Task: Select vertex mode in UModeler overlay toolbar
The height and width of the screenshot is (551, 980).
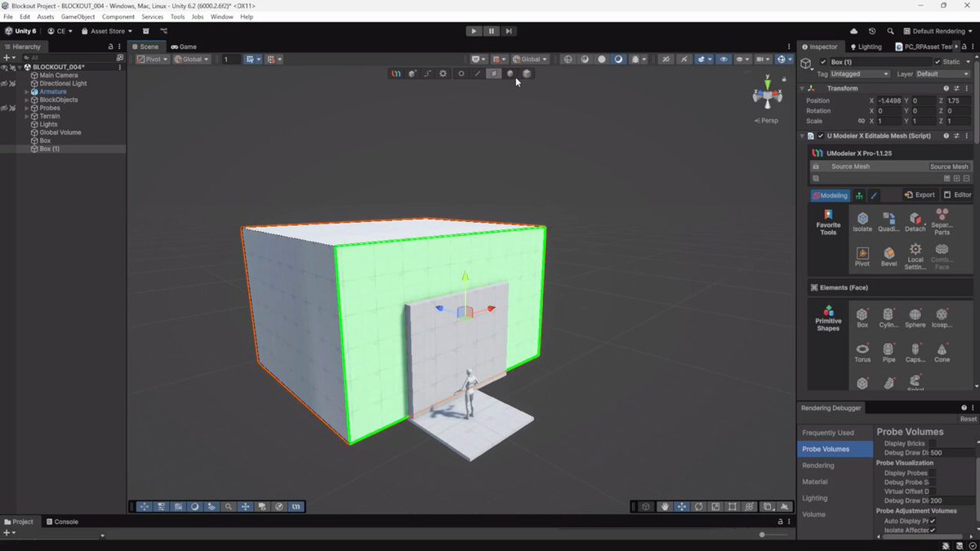Action: [461, 73]
